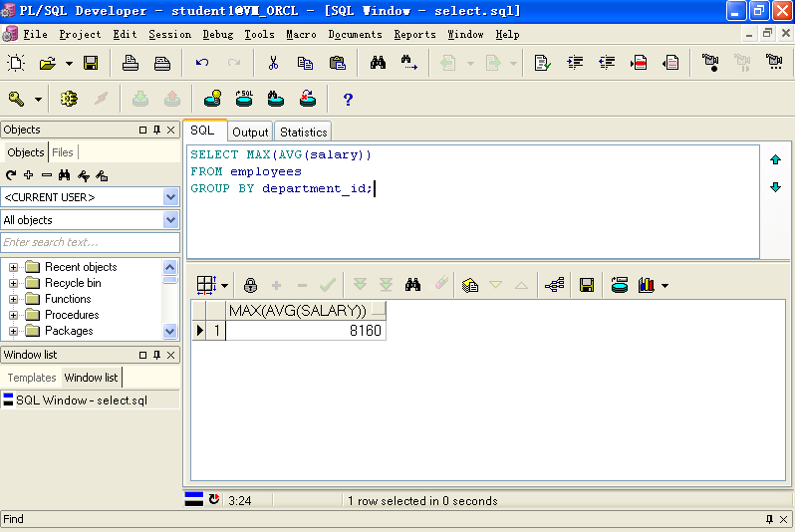Click the Enter search text field
Image resolution: width=795 pixels, height=532 pixels.
(x=91, y=242)
